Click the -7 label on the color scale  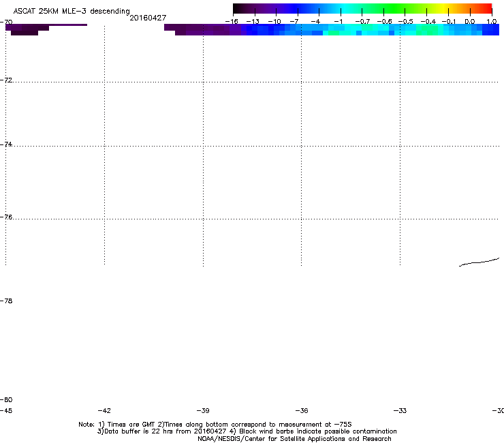295,22
